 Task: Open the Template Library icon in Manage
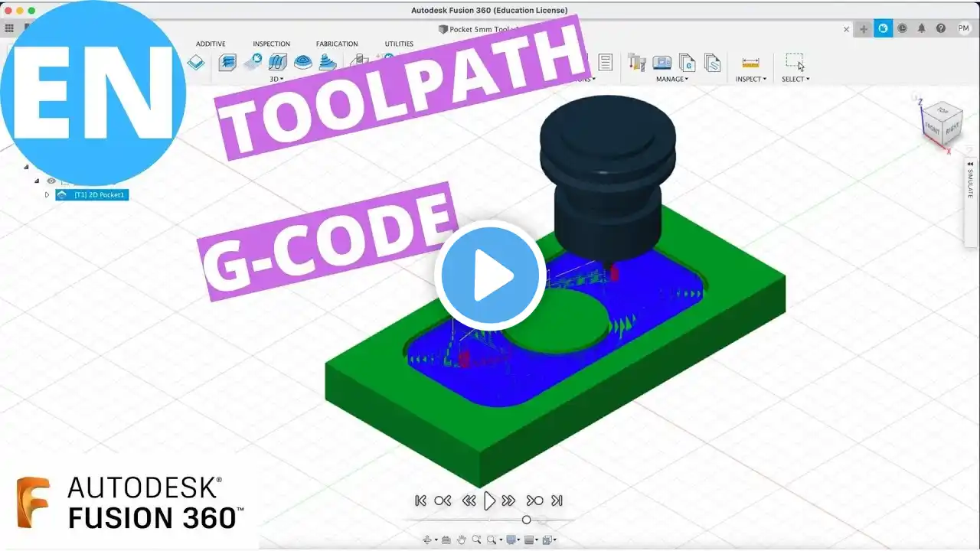coord(712,62)
